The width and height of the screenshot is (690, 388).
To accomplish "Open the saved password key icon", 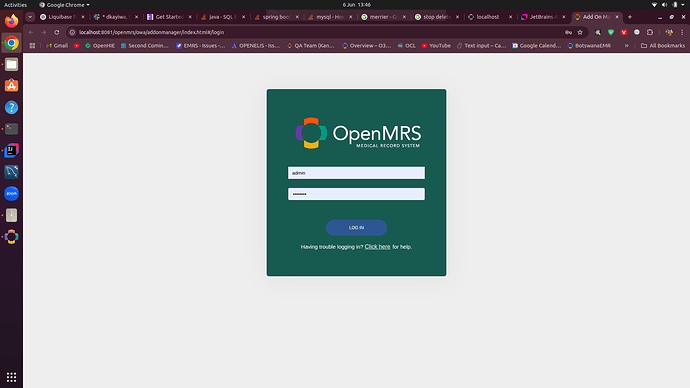I will pyautogui.click(x=568, y=32).
